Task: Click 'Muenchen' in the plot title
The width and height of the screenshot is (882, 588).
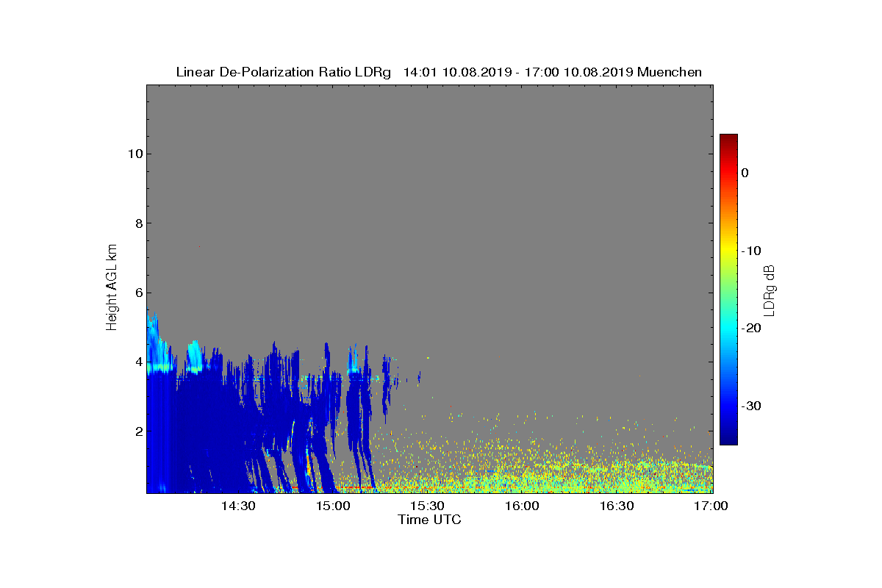Action: [670, 72]
